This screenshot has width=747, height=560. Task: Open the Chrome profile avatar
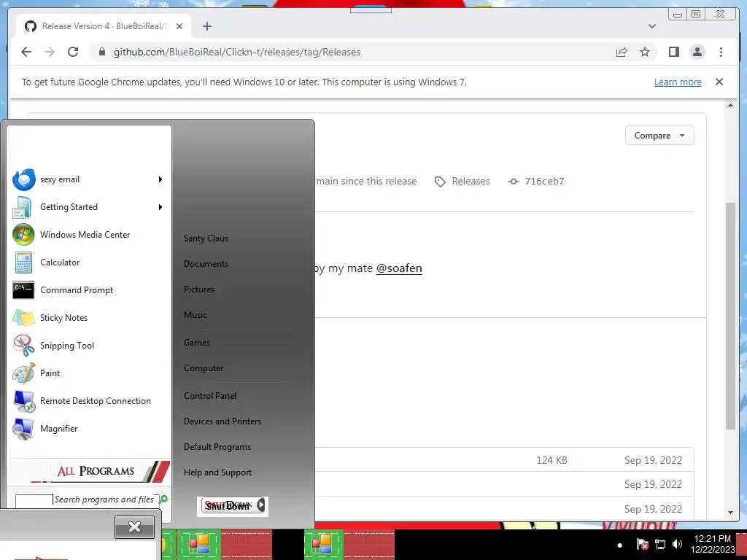[x=697, y=52]
